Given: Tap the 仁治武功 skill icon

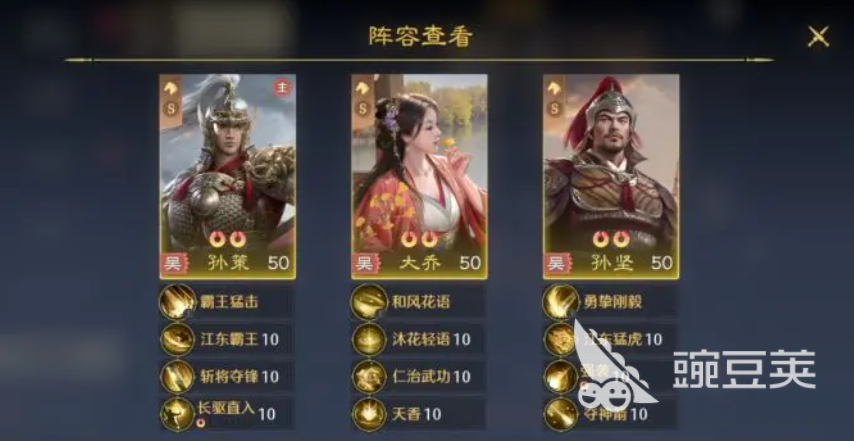Looking at the screenshot, I should pos(369,376).
